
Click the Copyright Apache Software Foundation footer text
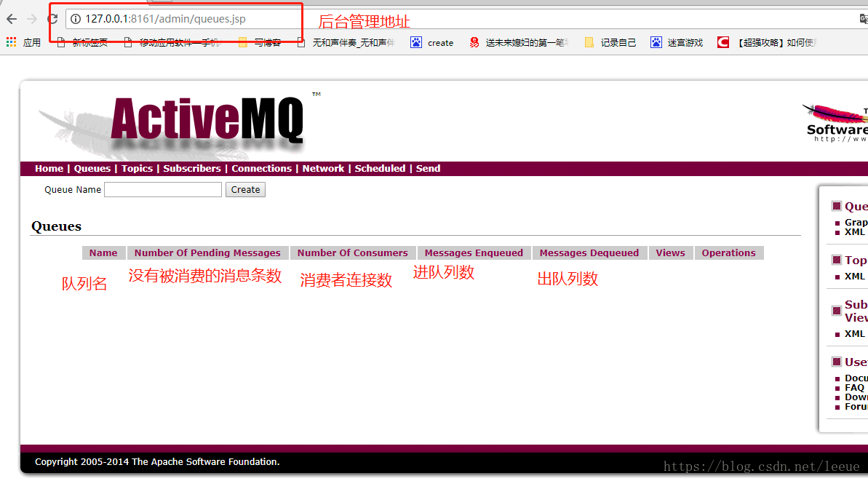[x=157, y=461]
